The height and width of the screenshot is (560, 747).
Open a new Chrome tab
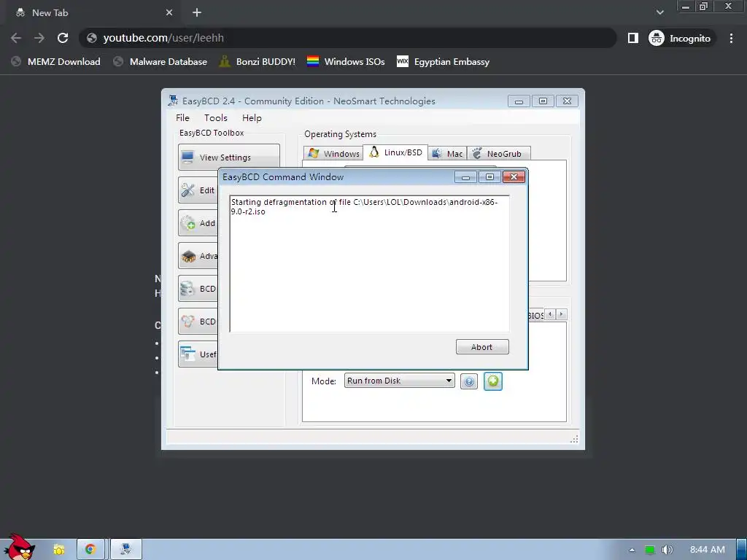pos(197,13)
